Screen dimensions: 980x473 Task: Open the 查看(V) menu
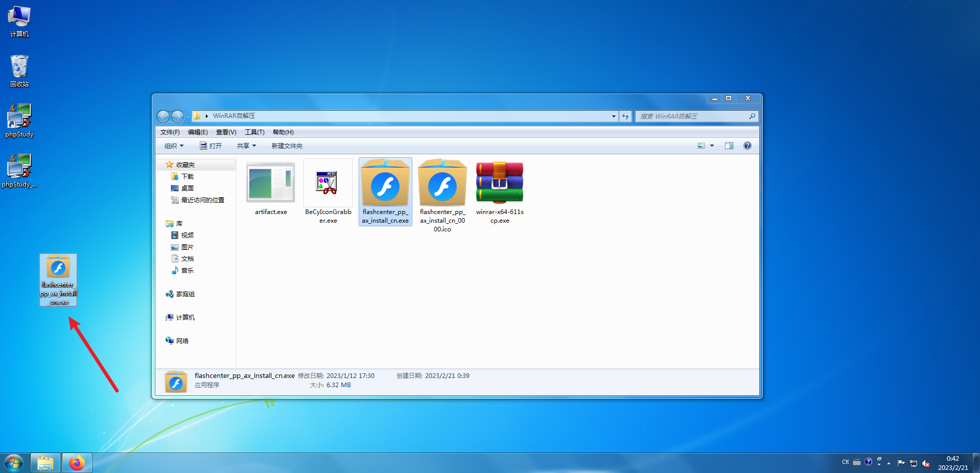coord(226,132)
